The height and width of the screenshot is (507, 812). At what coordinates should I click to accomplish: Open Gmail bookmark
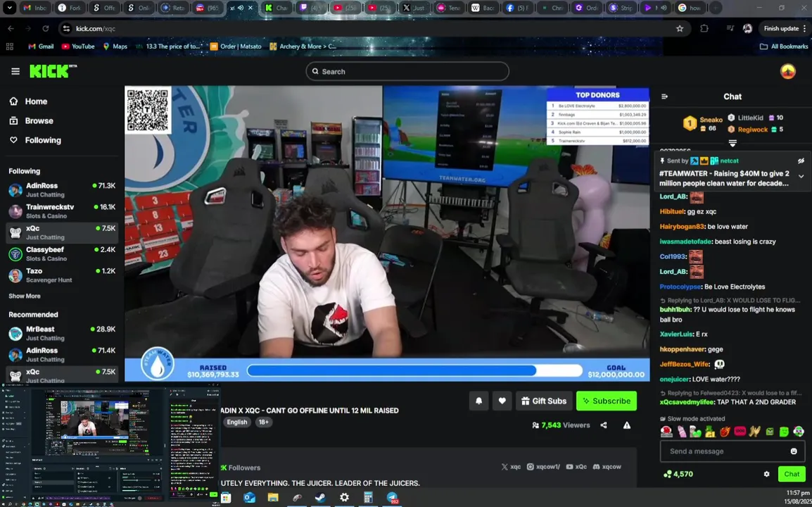coord(41,46)
